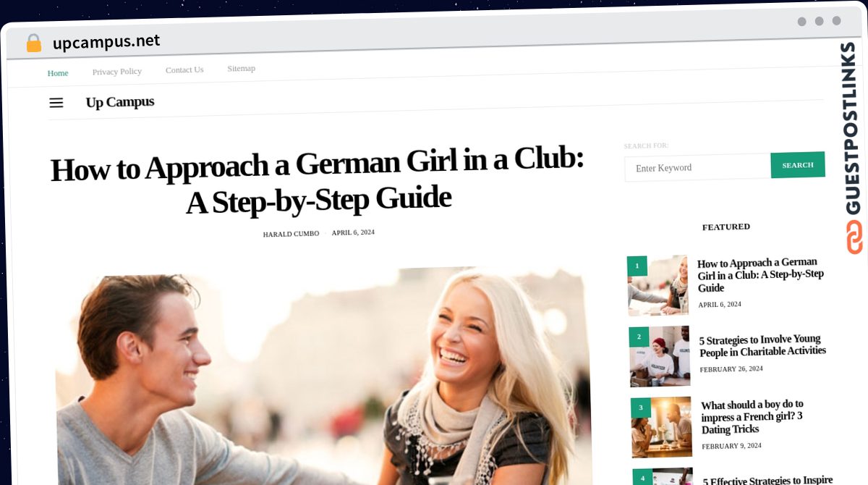Open the main German Girl article headline
Screen dimensions: 868x485
click(x=318, y=182)
